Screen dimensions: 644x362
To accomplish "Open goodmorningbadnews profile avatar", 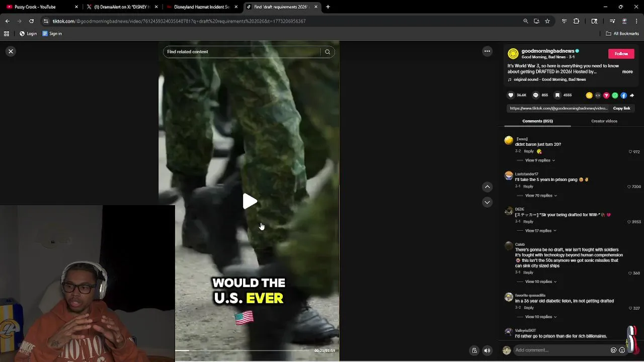I will click(513, 54).
